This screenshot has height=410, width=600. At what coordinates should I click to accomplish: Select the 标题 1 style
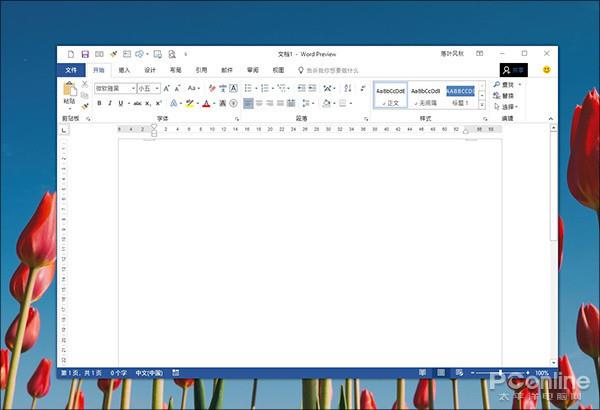(461, 95)
